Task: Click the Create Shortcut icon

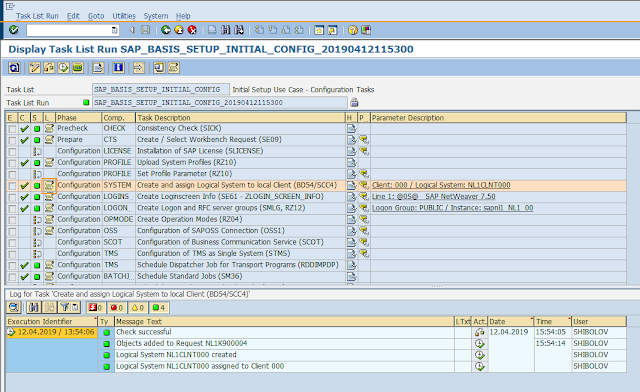Action: (333, 30)
